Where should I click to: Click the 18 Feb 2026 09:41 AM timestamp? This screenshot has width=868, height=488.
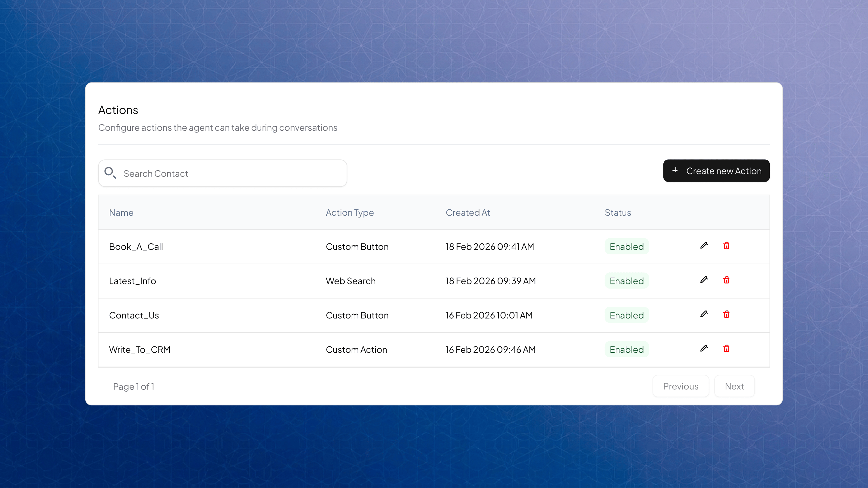click(490, 246)
